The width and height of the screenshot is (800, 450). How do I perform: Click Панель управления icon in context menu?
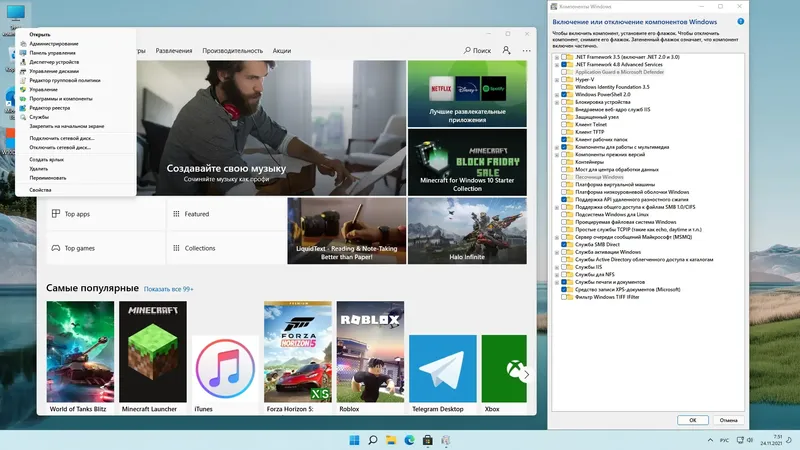coord(23,53)
